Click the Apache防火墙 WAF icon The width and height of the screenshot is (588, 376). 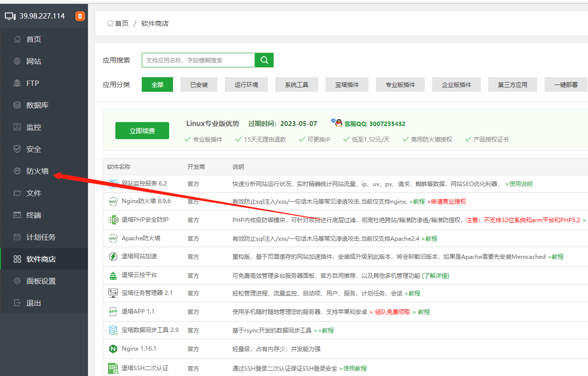point(113,238)
